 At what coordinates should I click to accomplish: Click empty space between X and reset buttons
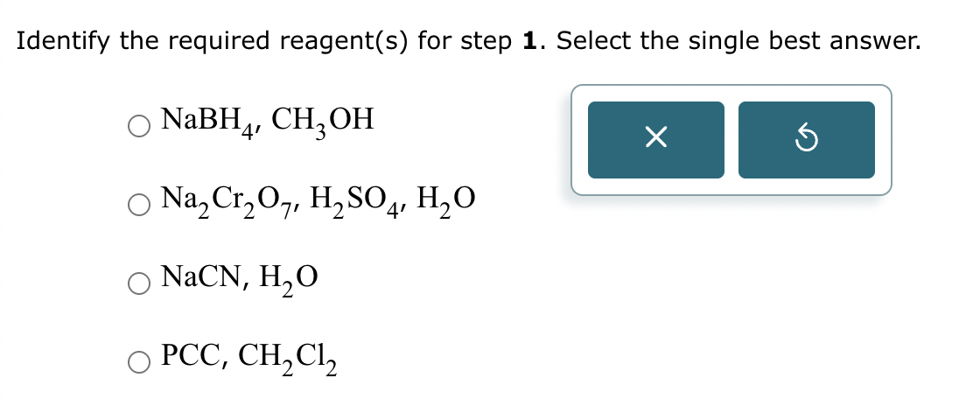coord(731,139)
